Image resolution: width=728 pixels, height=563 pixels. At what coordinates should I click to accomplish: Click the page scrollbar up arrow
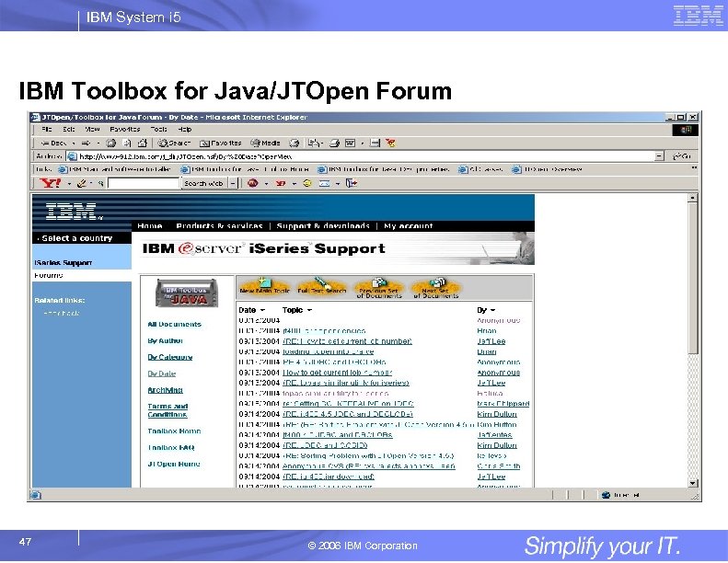coord(693,198)
